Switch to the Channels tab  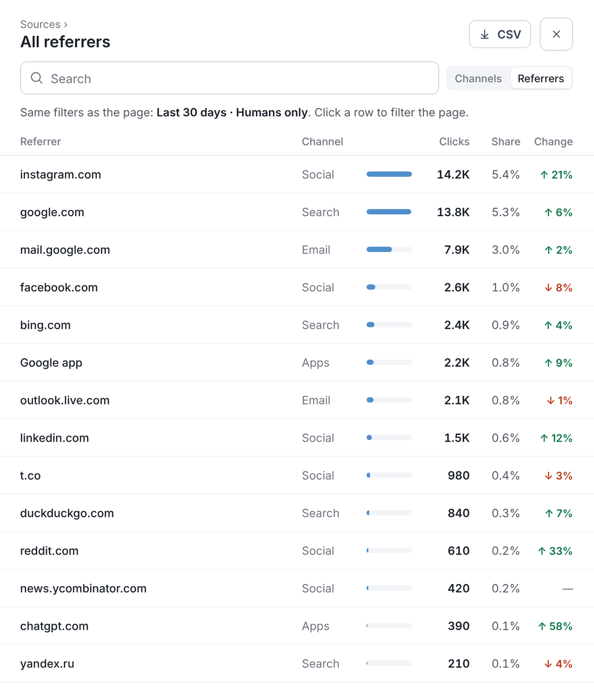(x=478, y=78)
